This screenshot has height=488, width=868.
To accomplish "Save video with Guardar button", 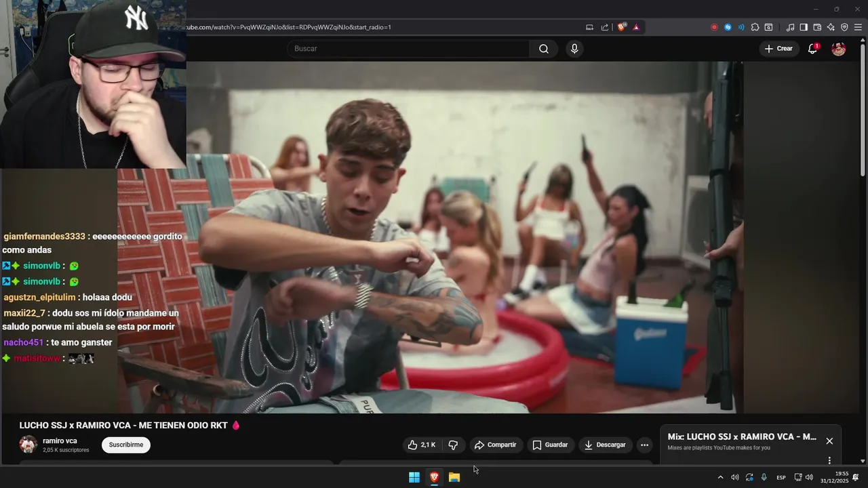I will (550, 445).
